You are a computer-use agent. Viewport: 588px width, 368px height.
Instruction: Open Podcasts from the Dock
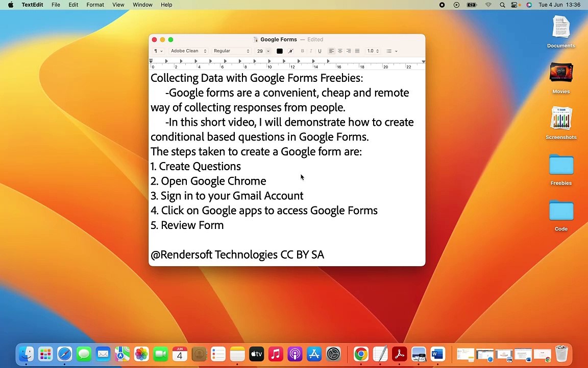click(x=295, y=354)
